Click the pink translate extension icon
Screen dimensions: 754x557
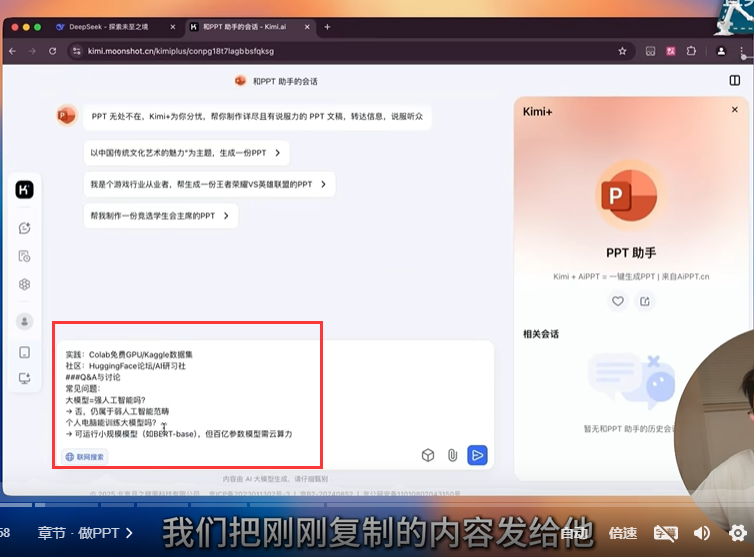tap(670, 51)
